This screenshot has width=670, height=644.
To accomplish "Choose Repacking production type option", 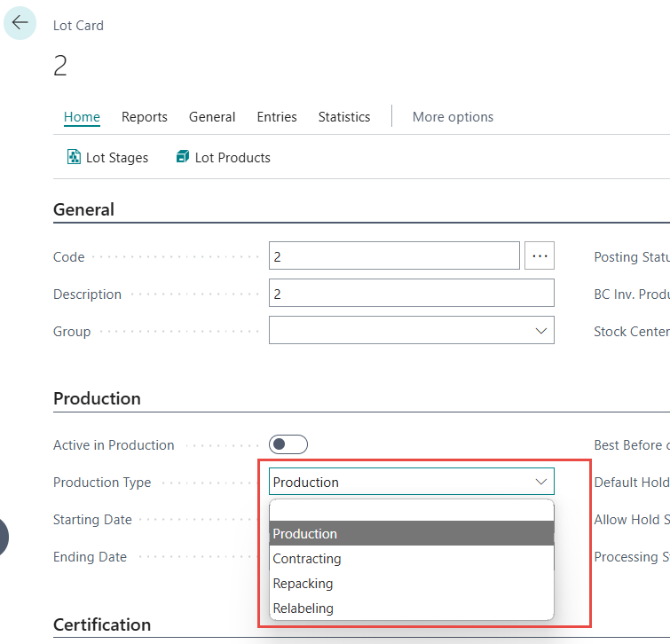I will coord(303,584).
